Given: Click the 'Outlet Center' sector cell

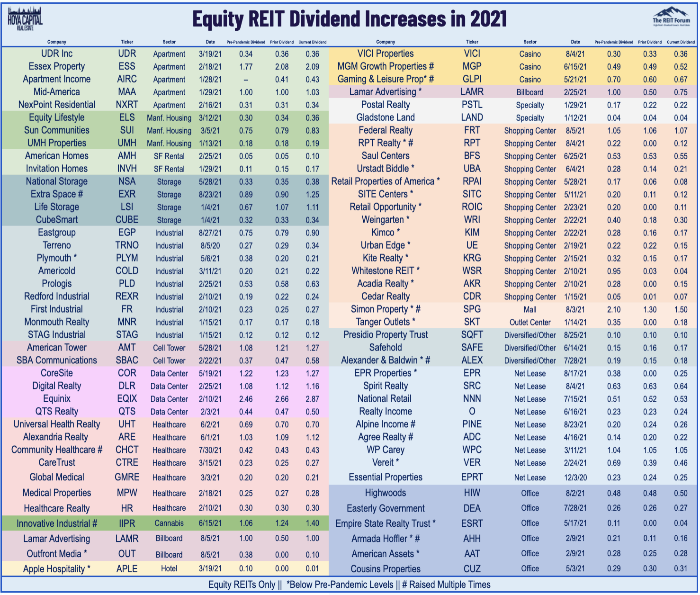Looking at the screenshot, I should pos(530,322).
